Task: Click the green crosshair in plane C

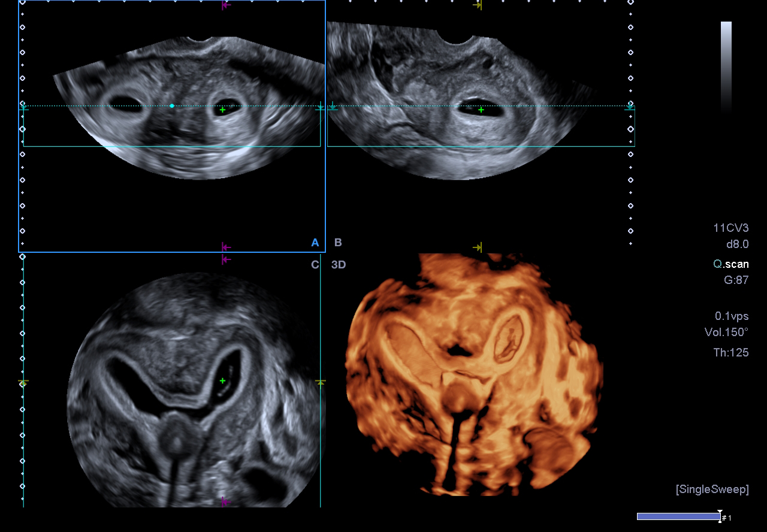Action: coord(222,381)
